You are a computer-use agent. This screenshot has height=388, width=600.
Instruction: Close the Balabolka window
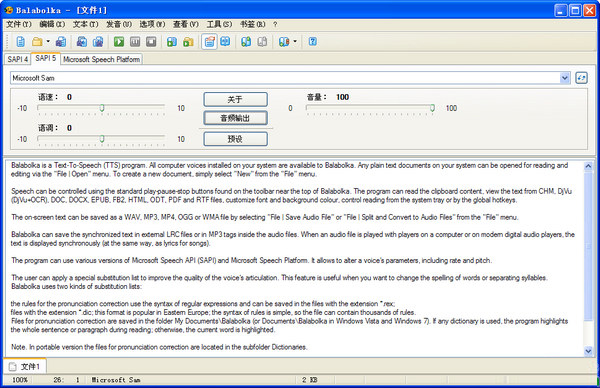point(589,10)
